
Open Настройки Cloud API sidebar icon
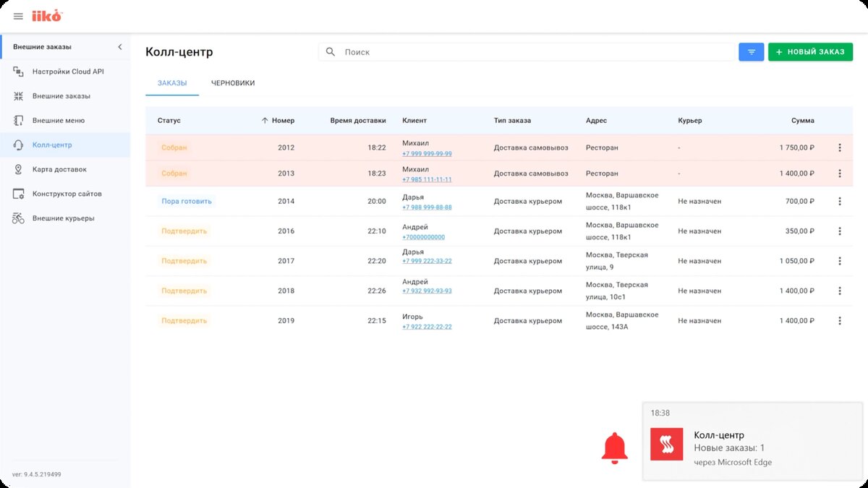18,72
